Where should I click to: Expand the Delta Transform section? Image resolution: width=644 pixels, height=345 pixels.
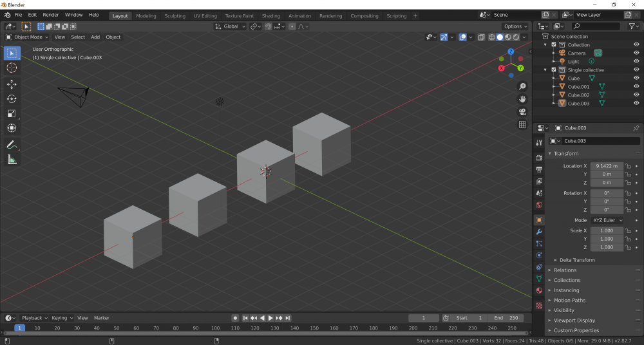coord(576,260)
